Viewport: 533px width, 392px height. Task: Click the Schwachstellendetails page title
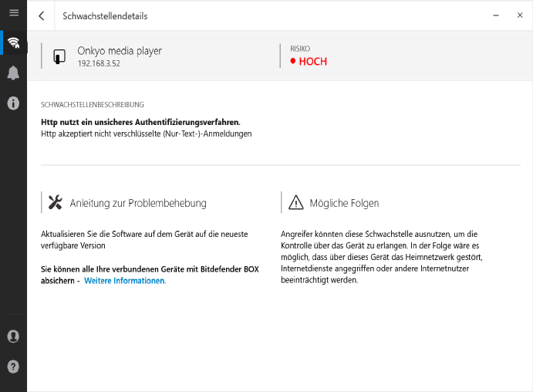[105, 16]
